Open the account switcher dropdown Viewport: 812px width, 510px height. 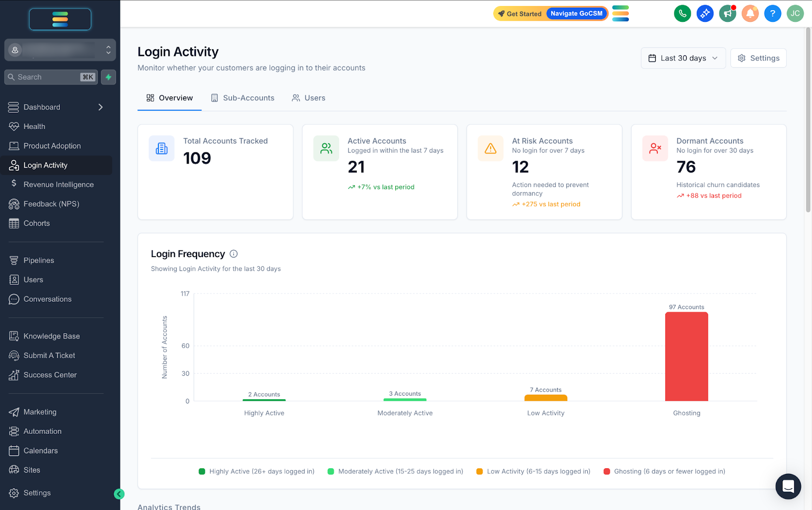click(x=60, y=50)
